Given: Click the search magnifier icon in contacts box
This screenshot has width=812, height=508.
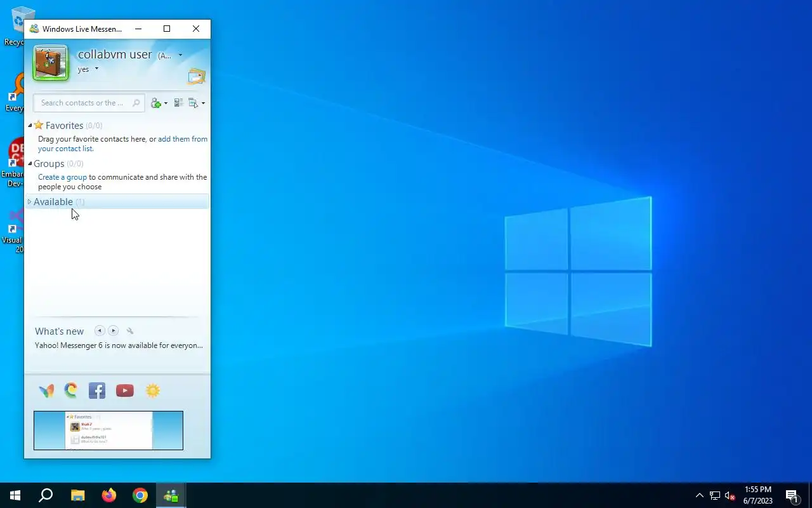Looking at the screenshot, I should pyautogui.click(x=136, y=103).
